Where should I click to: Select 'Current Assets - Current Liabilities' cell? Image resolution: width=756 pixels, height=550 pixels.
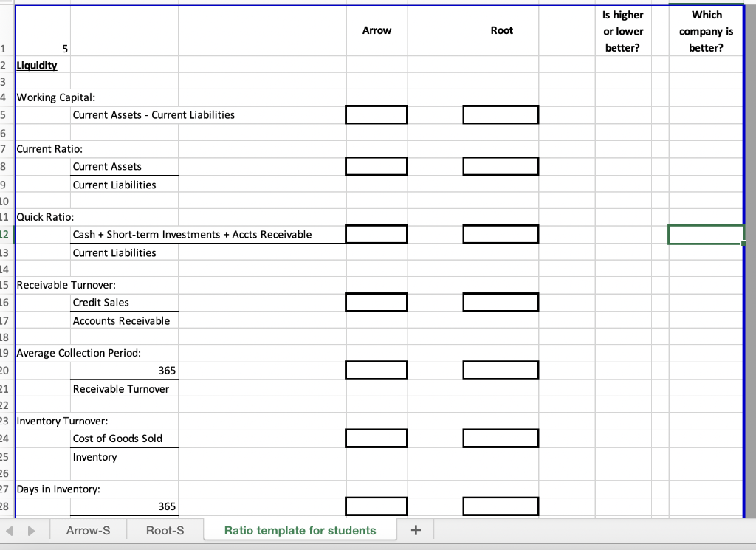click(x=154, y=114)
